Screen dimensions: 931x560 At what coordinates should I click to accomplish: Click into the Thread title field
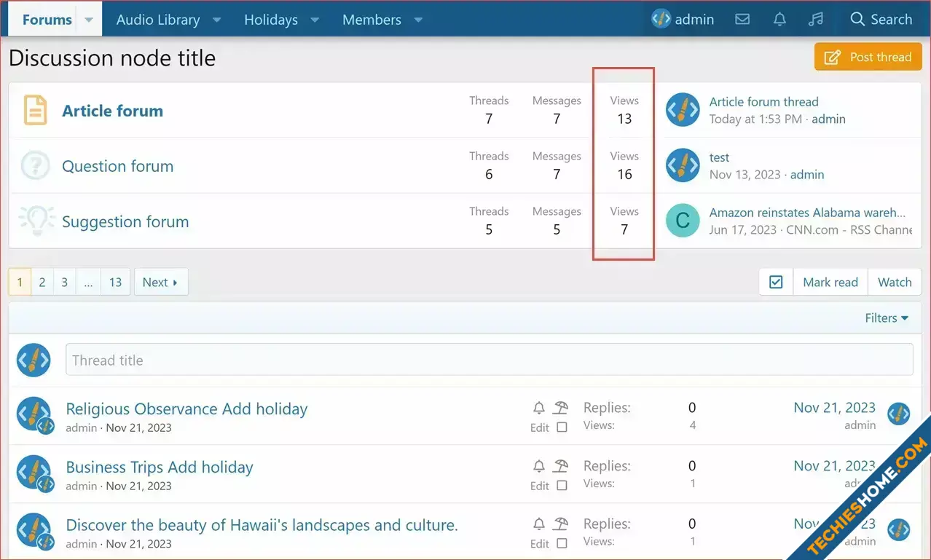coord(489,360)
